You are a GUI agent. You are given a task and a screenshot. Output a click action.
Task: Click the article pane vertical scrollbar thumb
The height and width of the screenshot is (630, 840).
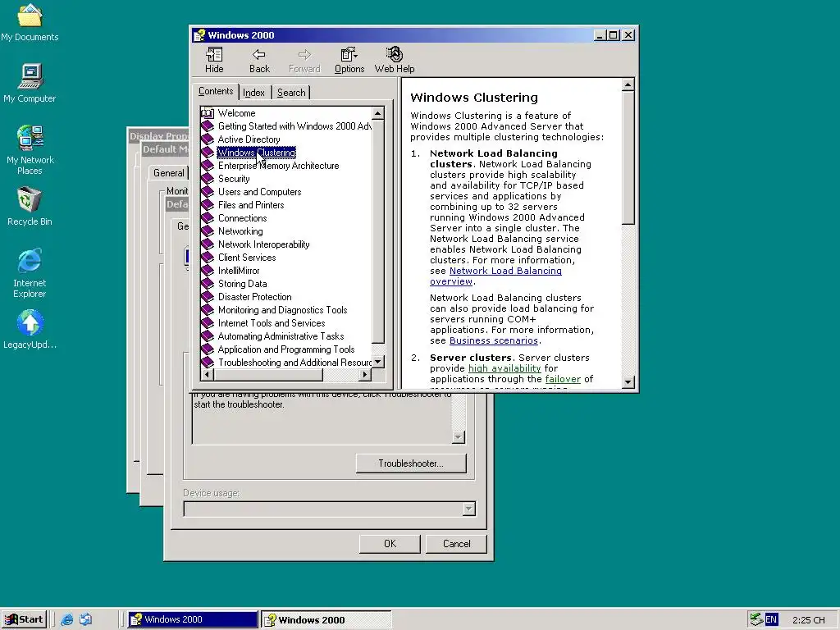[x=628, y=157]
